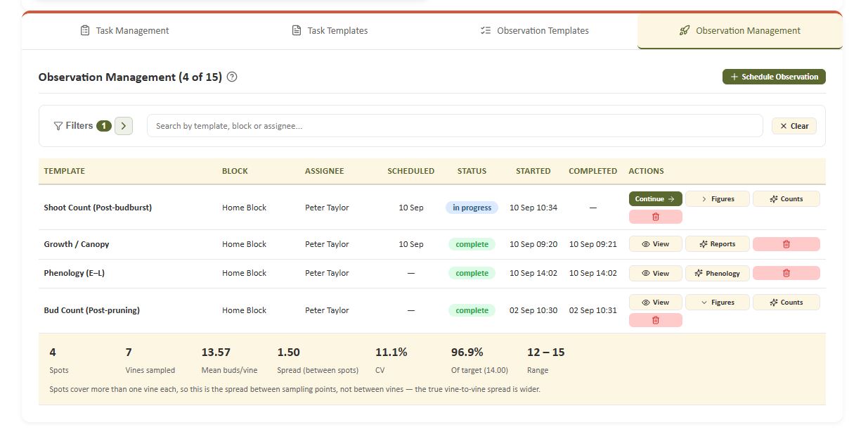This screenshot has width=868, height=432.
Task: Click complete badge in Growth / Canopy row
Action: (472, 244)
